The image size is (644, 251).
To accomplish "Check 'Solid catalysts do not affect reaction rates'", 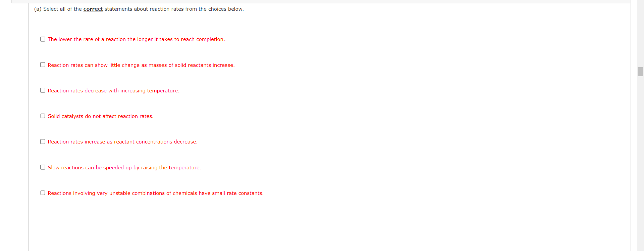I will [x=43, y=116].
